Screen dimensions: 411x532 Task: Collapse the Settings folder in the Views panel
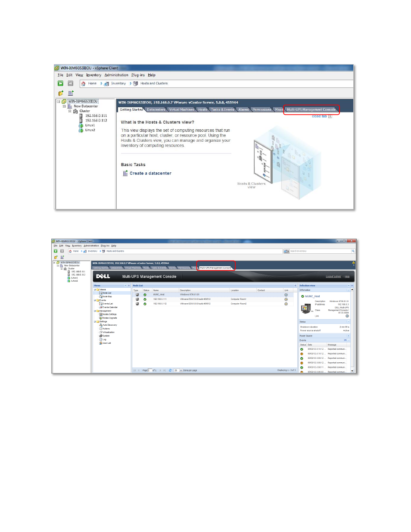pos(95,321)
